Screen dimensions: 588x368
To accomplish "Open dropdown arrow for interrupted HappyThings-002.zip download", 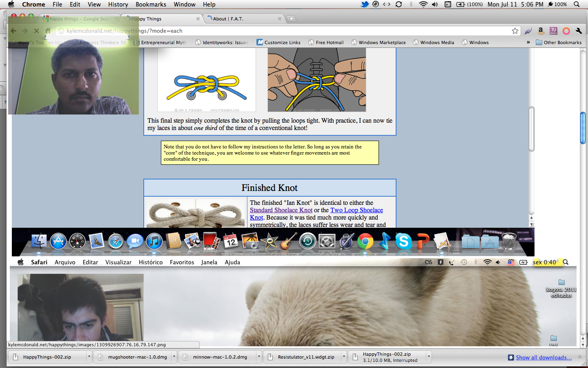I will (x=429, y=357).
